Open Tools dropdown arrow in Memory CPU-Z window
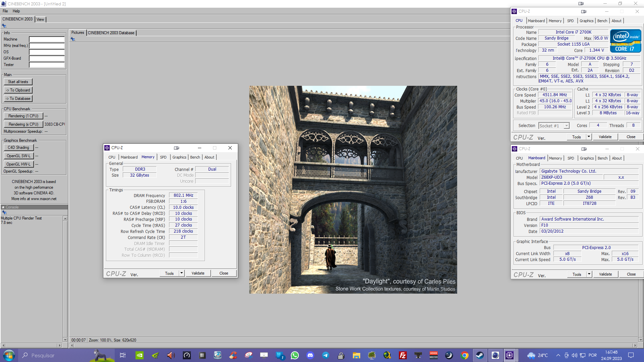 181,273
